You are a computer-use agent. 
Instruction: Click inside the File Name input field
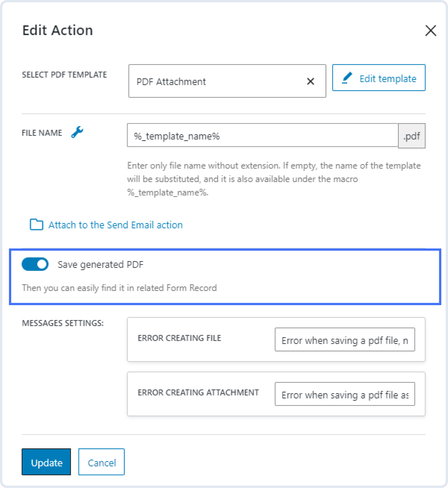tap(262, 136)
